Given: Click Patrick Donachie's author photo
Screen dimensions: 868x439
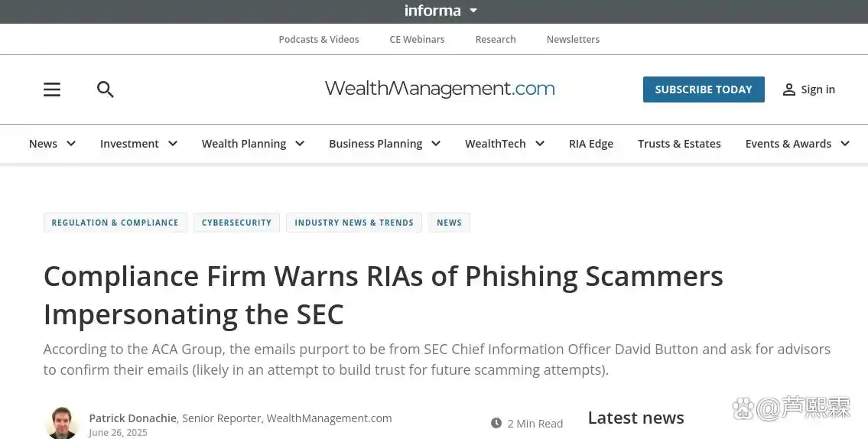Looking at the screenshot, I should pos(62,423).
